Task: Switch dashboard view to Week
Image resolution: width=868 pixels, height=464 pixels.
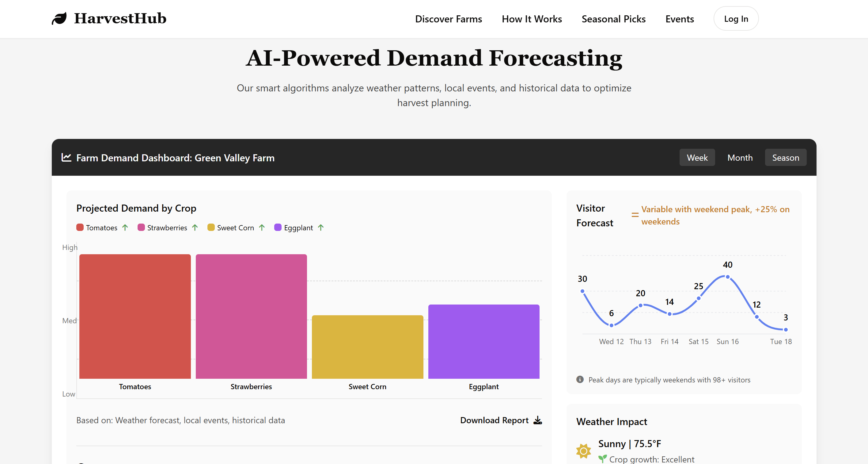Action: (697, 157)
